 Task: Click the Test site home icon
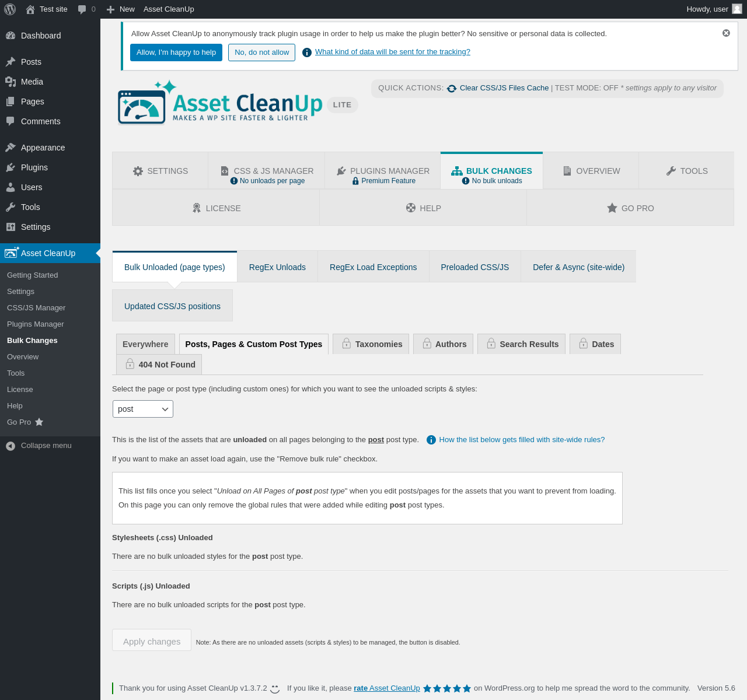(30, 9)
